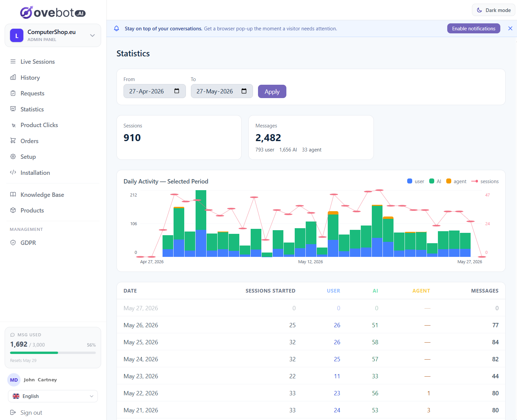Open the To date calendar picker icon
This screenshot has height=420, width=517.
click(244, 91)
